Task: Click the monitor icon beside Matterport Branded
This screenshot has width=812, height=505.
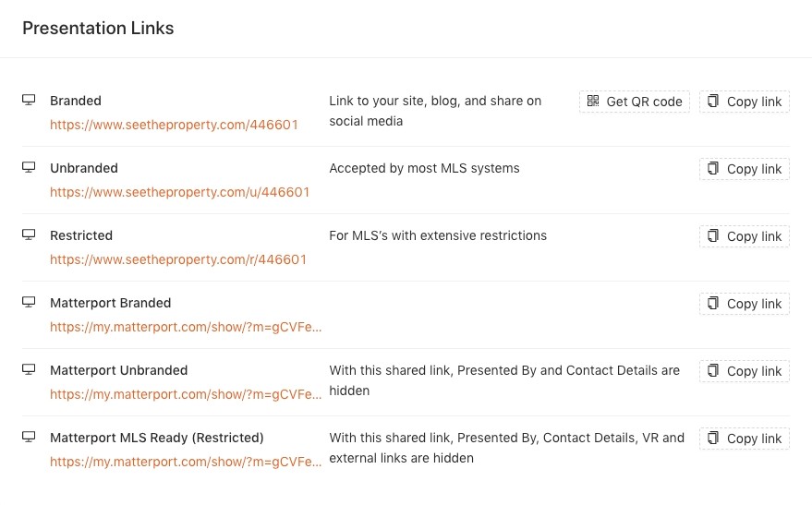Action: 29,303
